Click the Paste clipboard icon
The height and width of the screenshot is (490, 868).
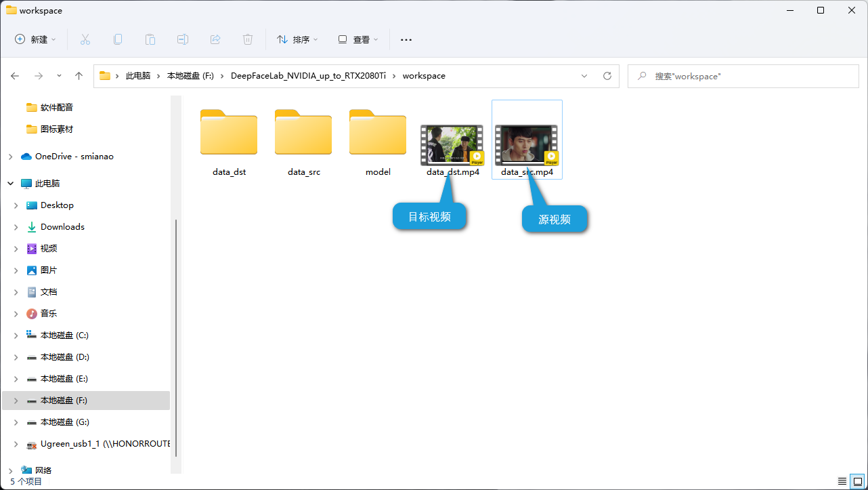pos(150,39)
